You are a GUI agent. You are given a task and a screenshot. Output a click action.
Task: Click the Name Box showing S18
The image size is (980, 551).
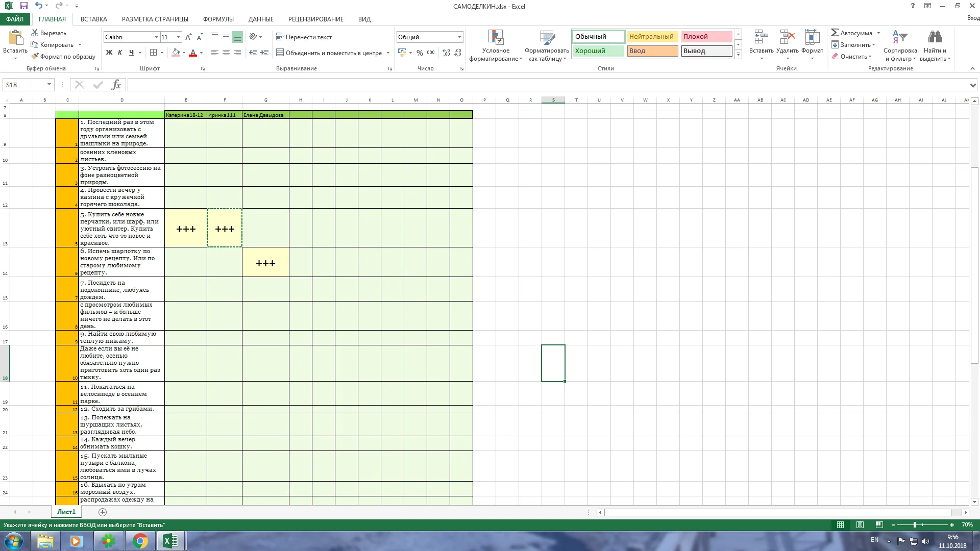tap(24, 85)
